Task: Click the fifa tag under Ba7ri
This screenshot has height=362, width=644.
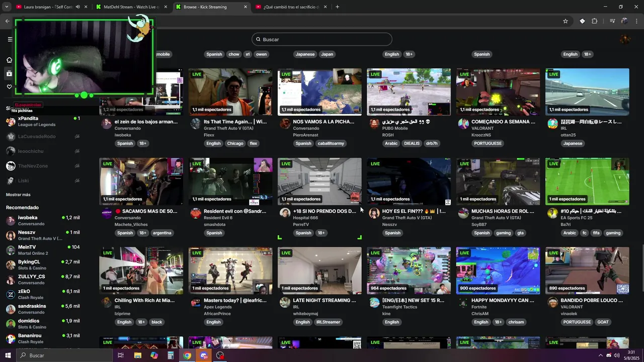Action: (x=596, y=233)
